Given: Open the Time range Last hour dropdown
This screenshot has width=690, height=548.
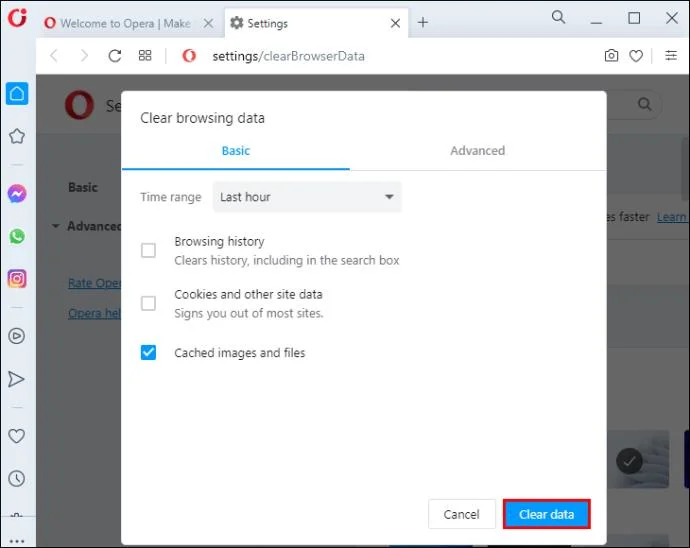Looking at the screenshot, I should point(307,197).
